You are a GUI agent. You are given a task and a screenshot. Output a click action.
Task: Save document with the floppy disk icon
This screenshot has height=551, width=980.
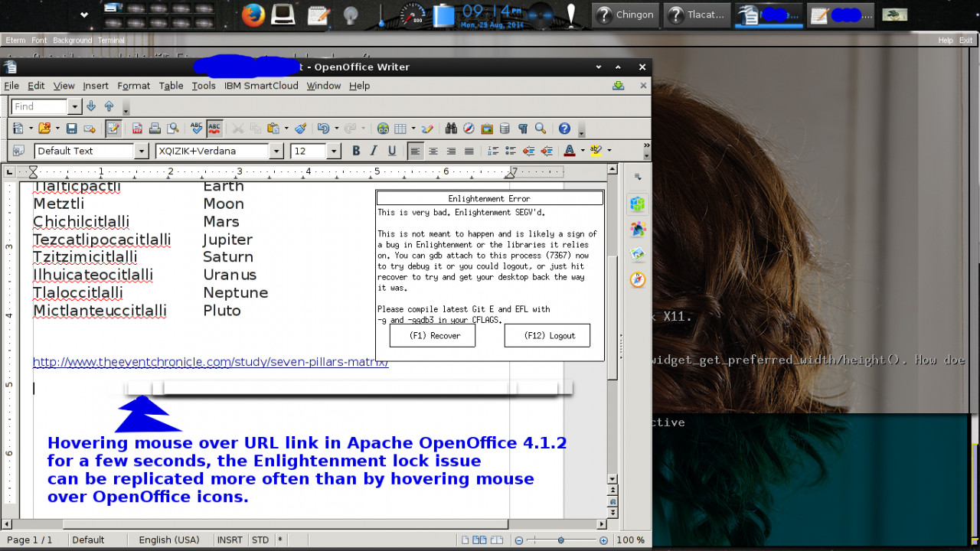tap(71, 129)
